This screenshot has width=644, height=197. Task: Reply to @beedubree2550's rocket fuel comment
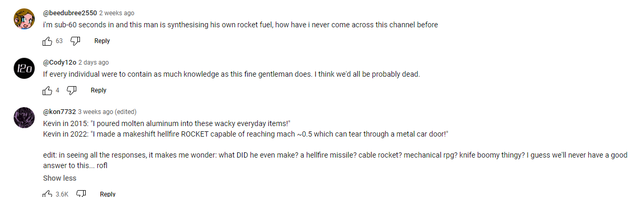(x=102, y=41)
